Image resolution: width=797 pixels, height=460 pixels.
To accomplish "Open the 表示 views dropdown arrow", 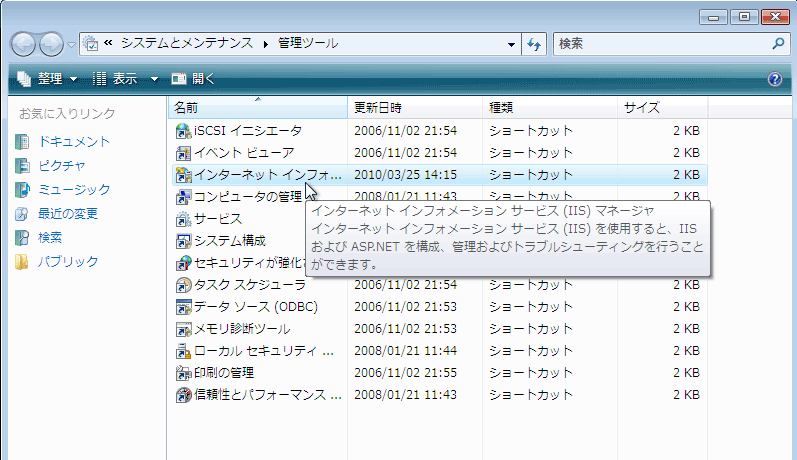I will (154, 79).
